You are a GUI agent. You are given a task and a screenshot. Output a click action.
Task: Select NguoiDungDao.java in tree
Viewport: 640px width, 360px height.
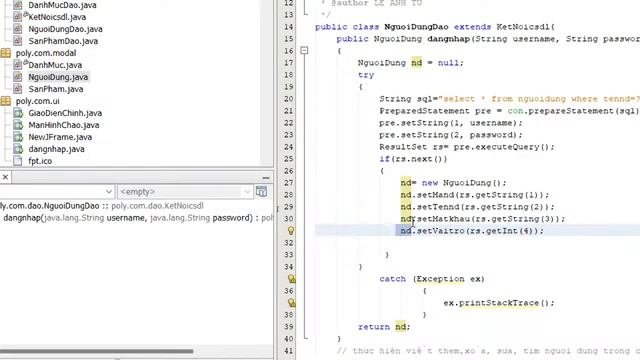click(x=65, y=29)
